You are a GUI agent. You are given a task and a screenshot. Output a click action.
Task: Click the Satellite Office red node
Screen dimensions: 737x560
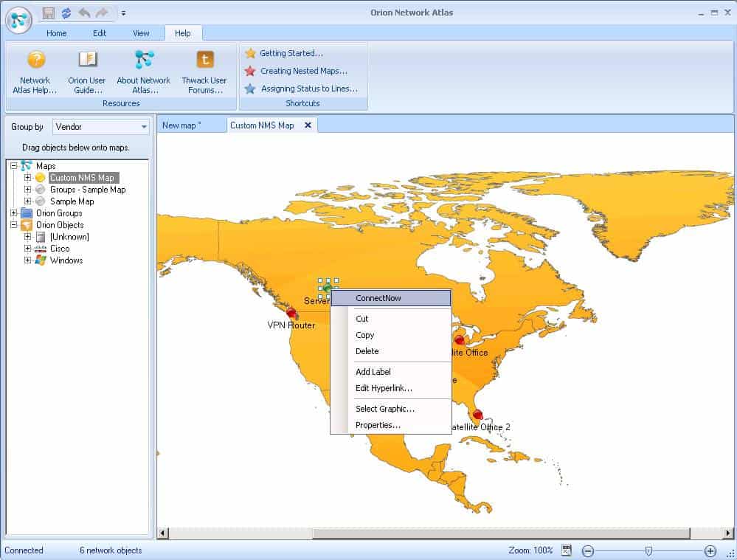point(460,339)
